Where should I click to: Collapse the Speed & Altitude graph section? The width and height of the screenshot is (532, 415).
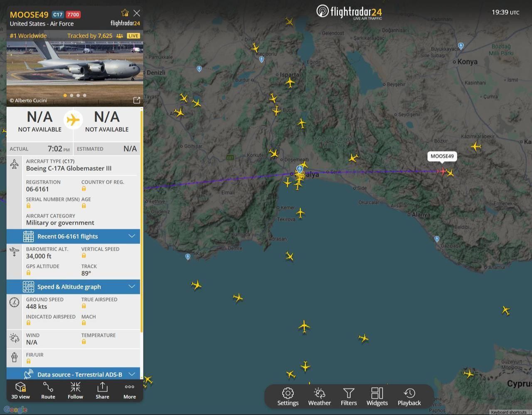click(x=132, y=287)
